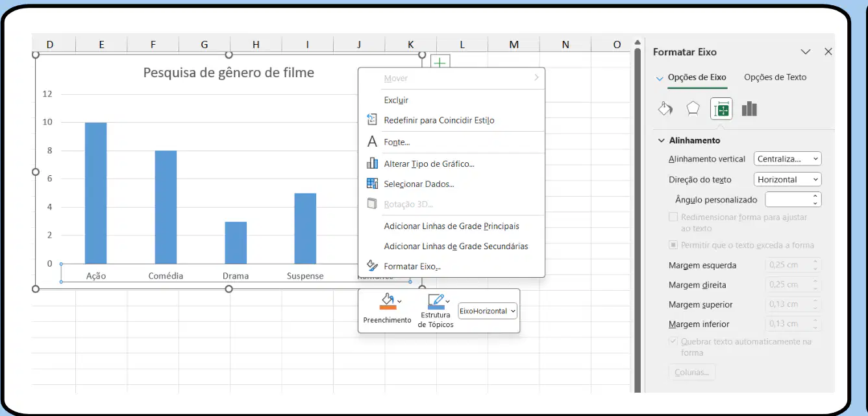The height and width of the screenshot is (416, 868).
Task: Click the green plus Chart Elements button
Action: tap(440, 63)
